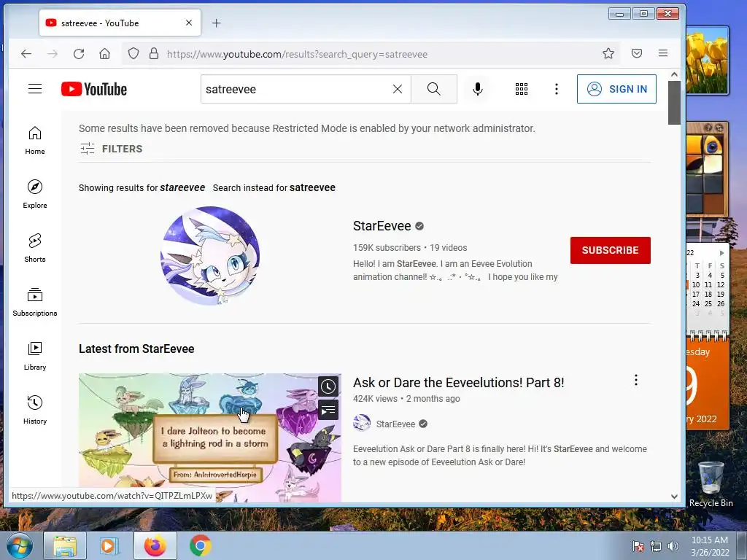Click the page vertical scrollbar thumb
The image size is (747, 560).
point(674,102)
